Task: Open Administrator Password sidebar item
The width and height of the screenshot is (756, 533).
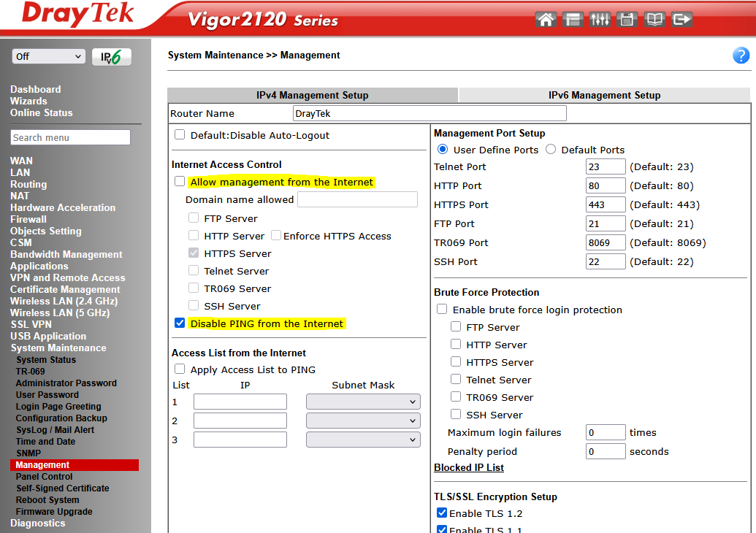Action: 66,383
